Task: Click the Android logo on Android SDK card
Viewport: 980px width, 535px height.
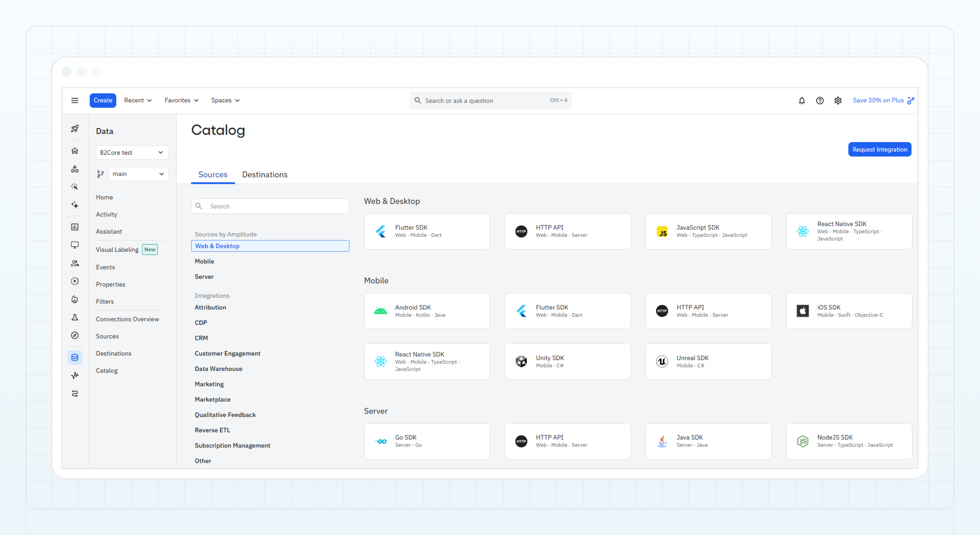Action: point(381,311)
